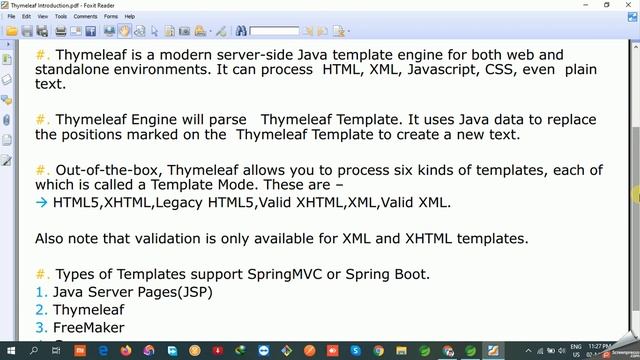This screenshot has height=360, width=640.
Task: Choose the arrow pointer annotation tool
Action: click(154, 31)
